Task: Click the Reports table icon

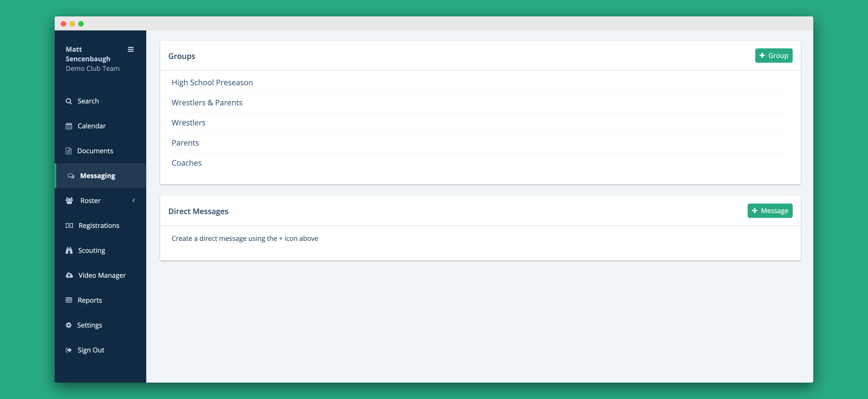Action: point(69,300)
